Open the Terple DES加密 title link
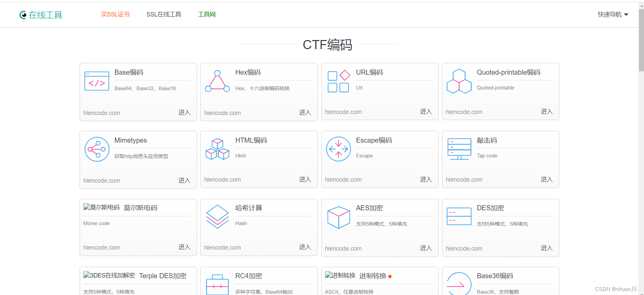 [x=163, y=276]
